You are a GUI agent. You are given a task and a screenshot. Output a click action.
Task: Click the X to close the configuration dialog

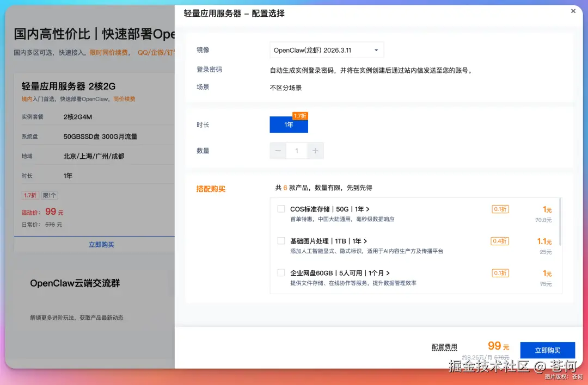(573, 11)
